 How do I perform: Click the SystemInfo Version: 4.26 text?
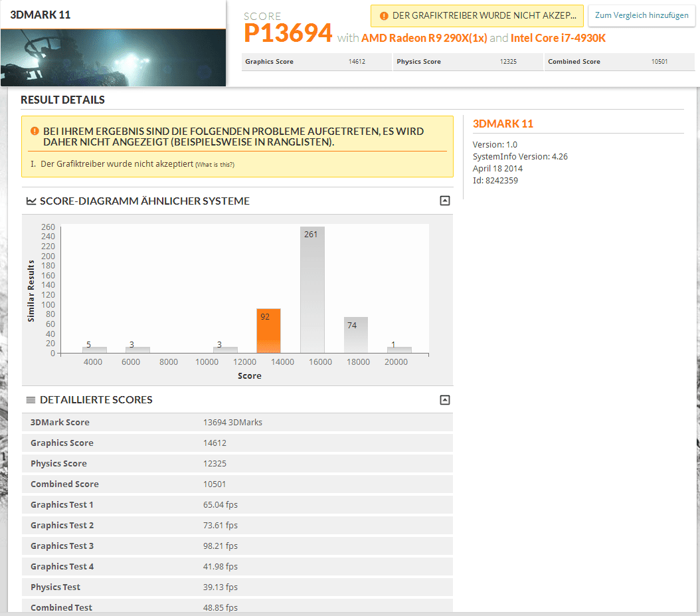(x=520, y=156)
